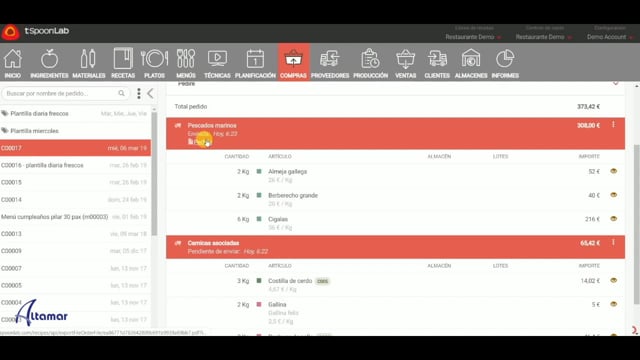Screen dimensions: 640x360
Task: Click the order list scrollbar
Action: [x=154, y=173]
